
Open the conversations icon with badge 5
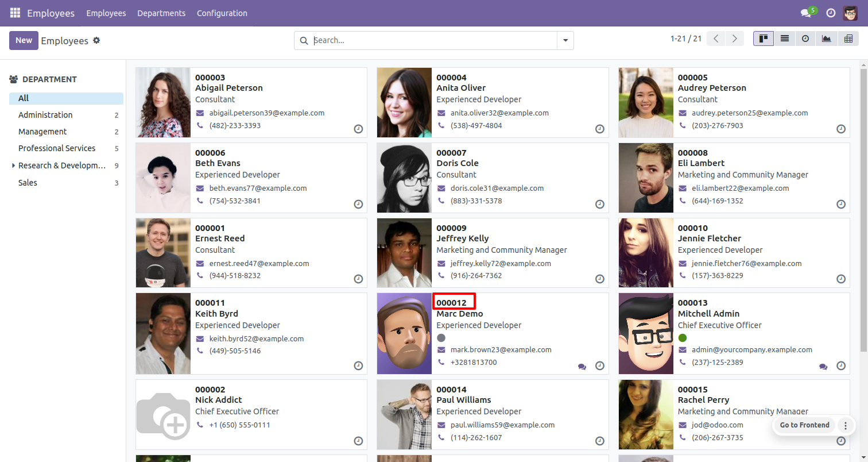pos(808,13)
